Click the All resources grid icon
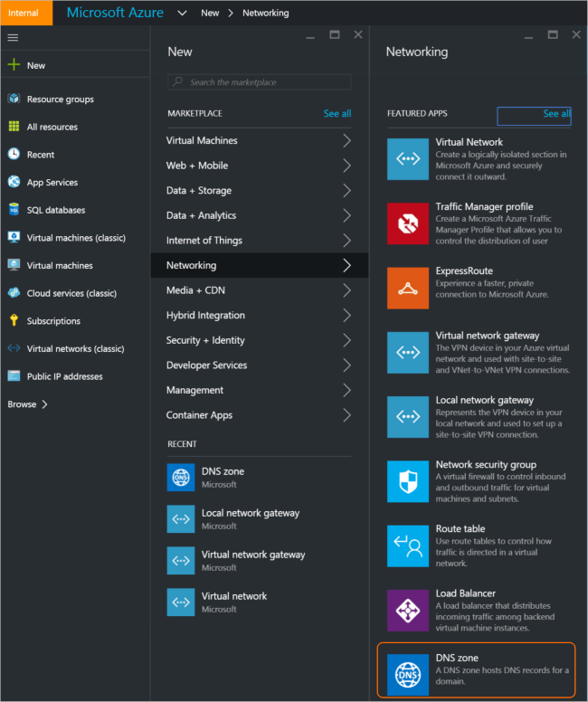Image resolution: width=588 pixels, height=702 pixels. coord(14,127)
